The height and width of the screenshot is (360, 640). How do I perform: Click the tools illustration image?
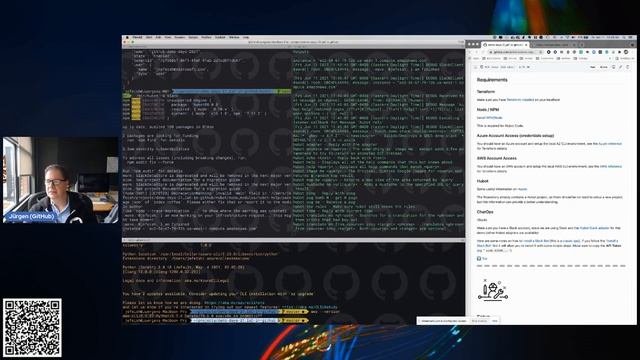click(x=493, y=291)
